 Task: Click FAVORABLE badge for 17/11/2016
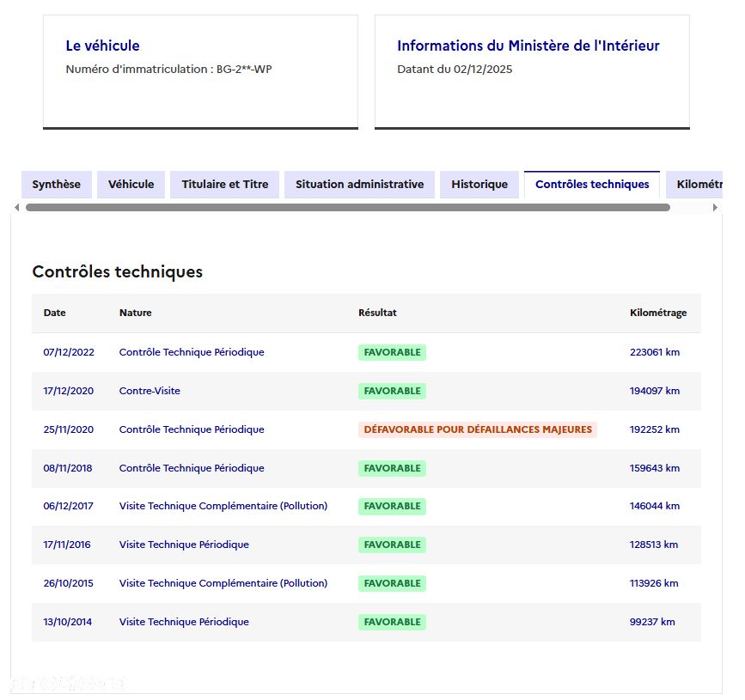[392, 545]
